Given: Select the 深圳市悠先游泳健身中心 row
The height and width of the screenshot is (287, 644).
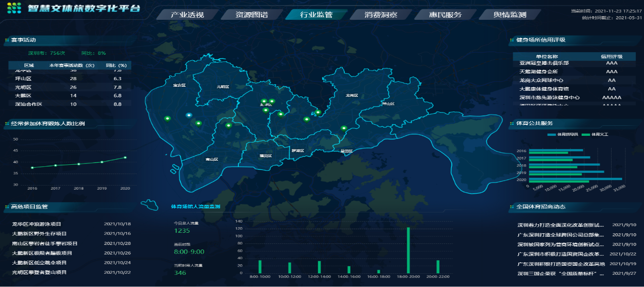Looking at the screenshot, I should click(549, 97).
